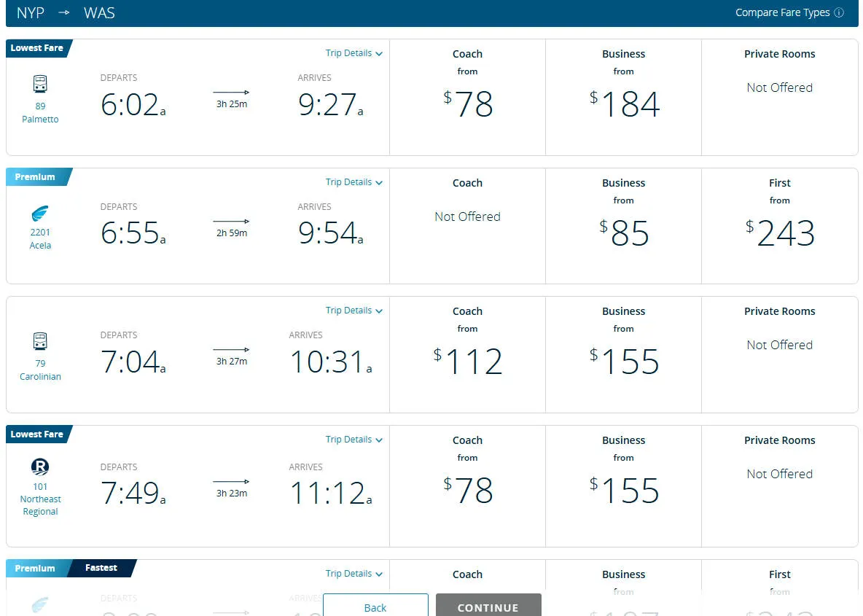The width and height of the screenshot is (863, 616).
Task: Click the Carolinian 79 train icon
Action: click(x=40, y=341)
